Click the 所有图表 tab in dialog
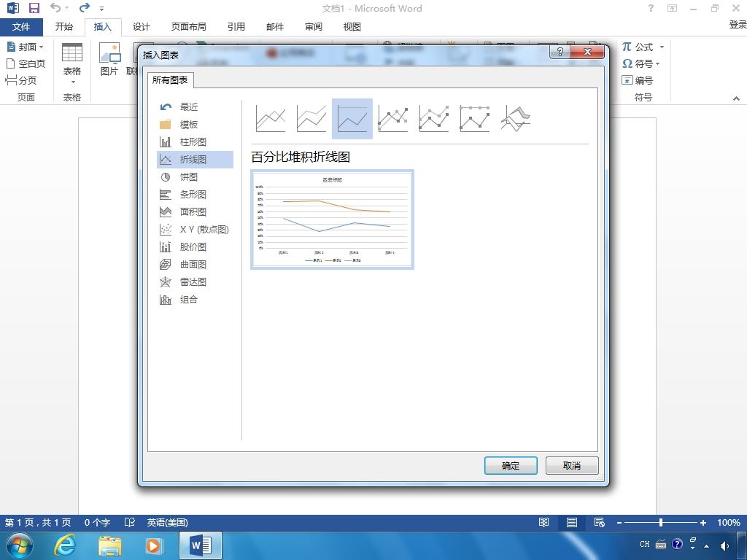 pos(170,80)
